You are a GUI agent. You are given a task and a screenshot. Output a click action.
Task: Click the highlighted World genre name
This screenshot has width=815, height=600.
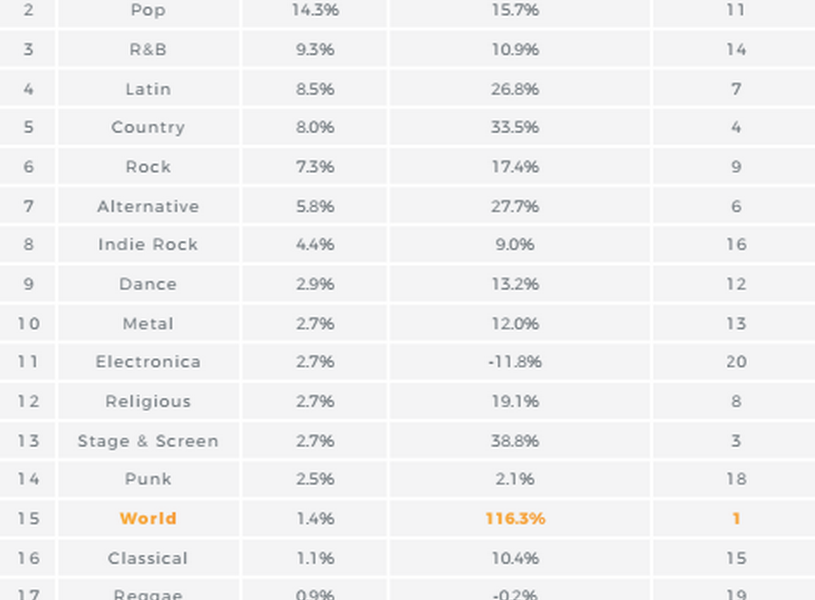coord(148,518)
